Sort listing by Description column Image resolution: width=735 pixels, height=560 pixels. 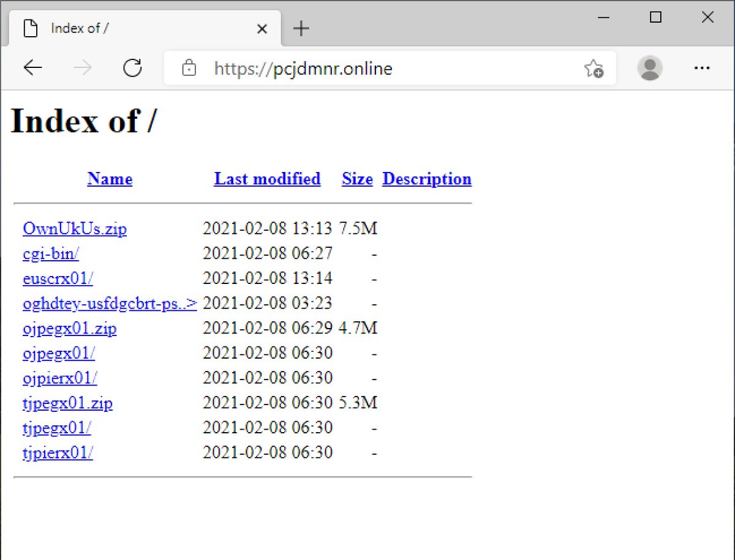pyautogui.click(x=427, y=179)
